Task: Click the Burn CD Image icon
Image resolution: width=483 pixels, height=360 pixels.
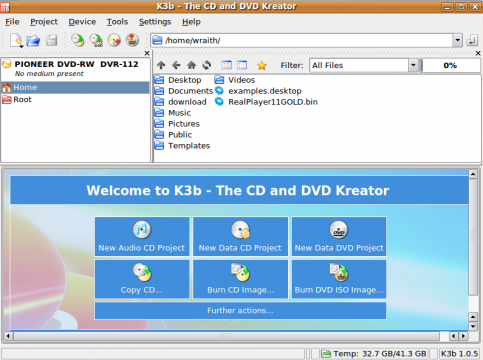Action: 241,272
